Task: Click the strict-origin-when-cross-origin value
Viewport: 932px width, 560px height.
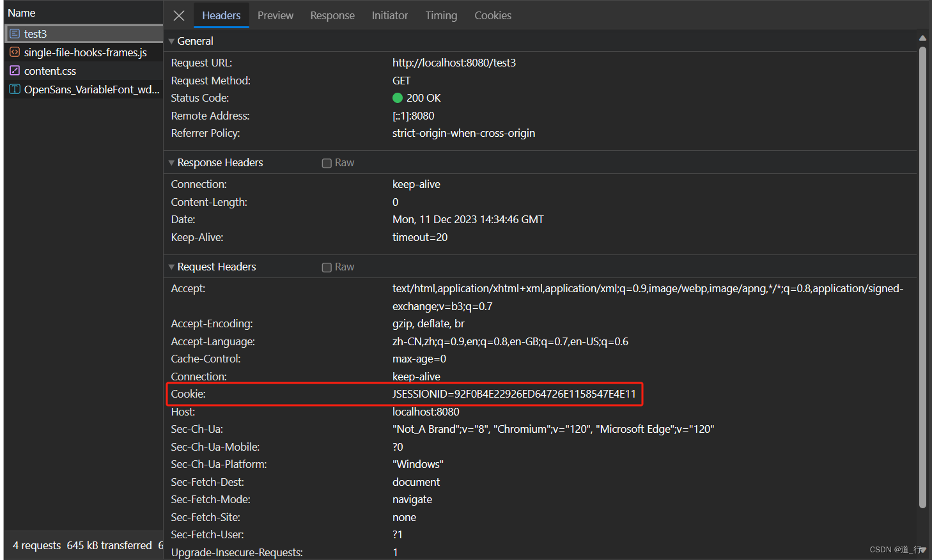Action: (x=463, y=133)
